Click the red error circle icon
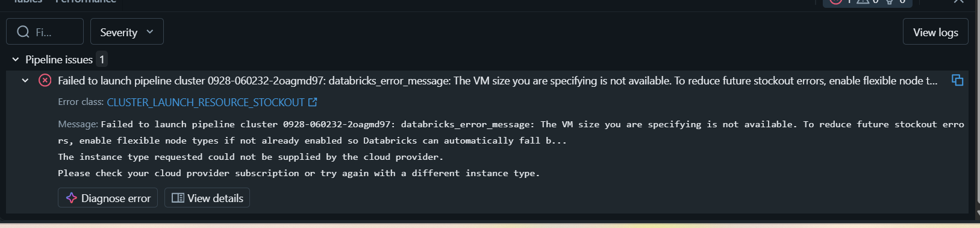Screen dimensions: 980x228 coord(45,80)
